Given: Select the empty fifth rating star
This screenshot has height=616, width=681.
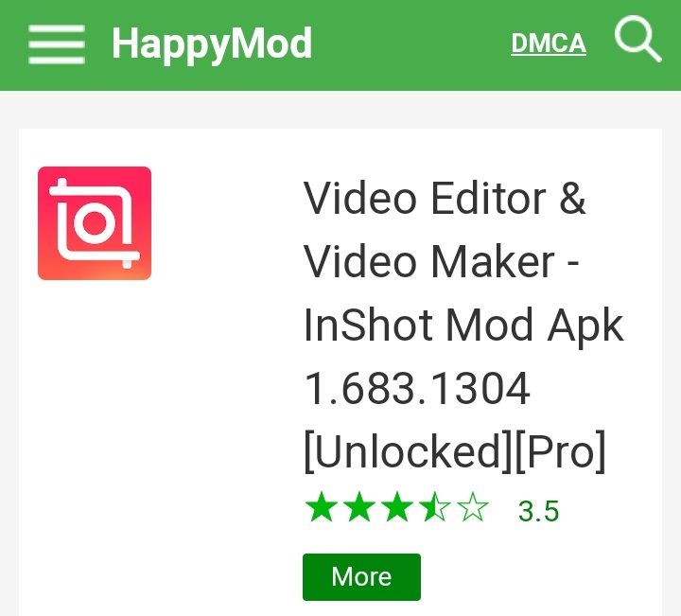Looking at the screenshot, I should pyautogui.click(x=473, y=507).
